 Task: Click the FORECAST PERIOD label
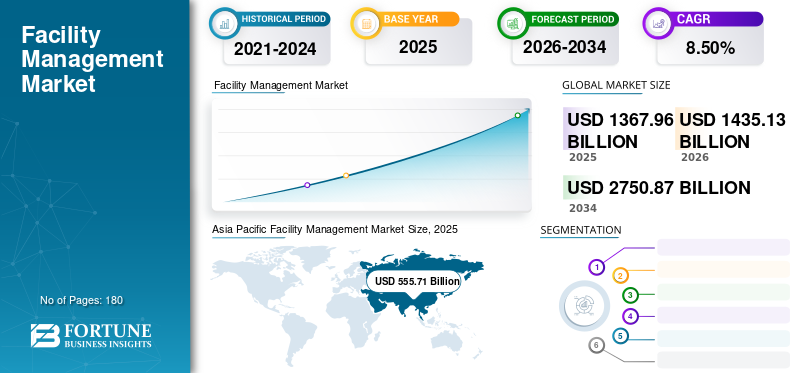click(572, 19)
